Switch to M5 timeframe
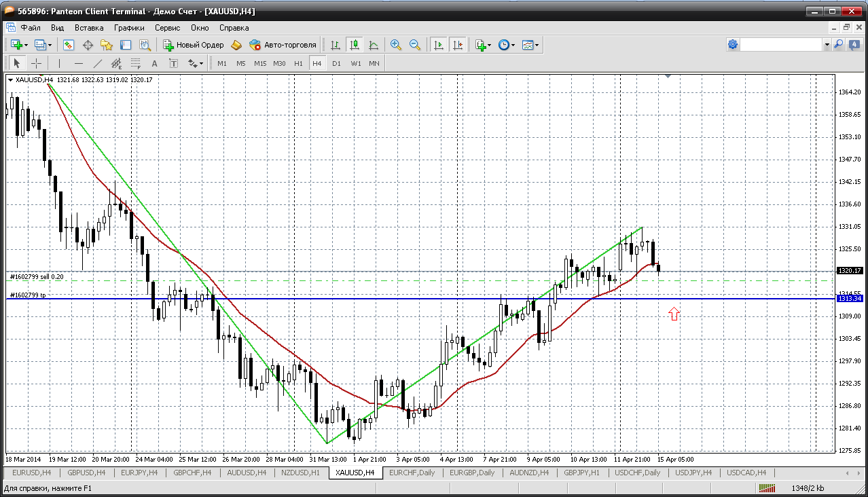The image size is (868, 497). click(241, 63)
